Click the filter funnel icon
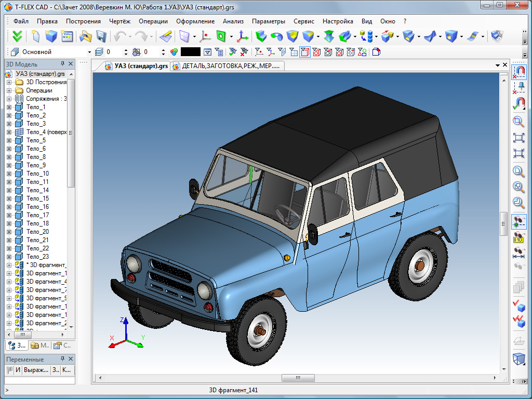 207,52
